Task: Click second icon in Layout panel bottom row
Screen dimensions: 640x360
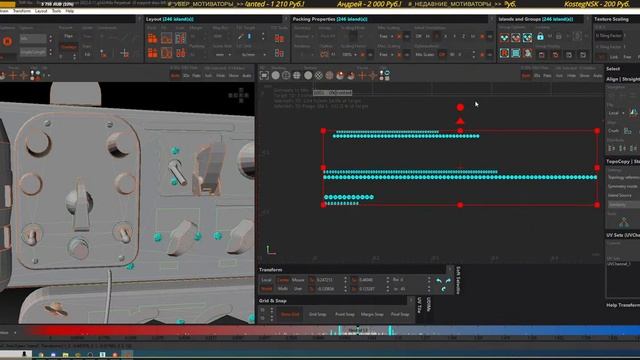Action: 167,53
